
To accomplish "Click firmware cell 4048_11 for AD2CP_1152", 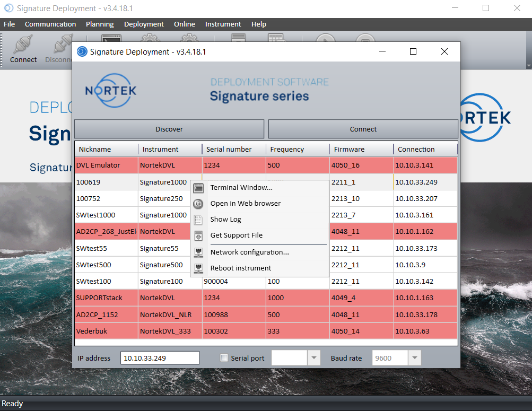I will click(x=361, y=314).
